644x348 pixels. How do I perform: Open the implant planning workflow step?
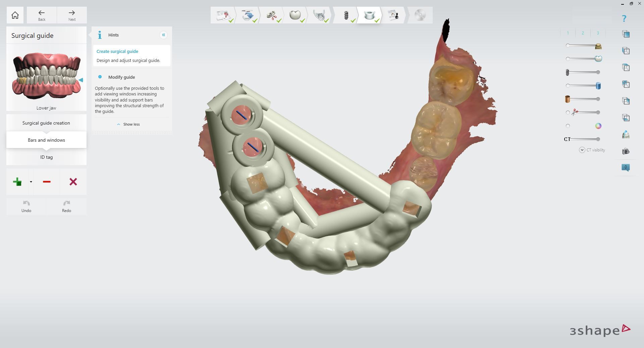click(346, 15)
